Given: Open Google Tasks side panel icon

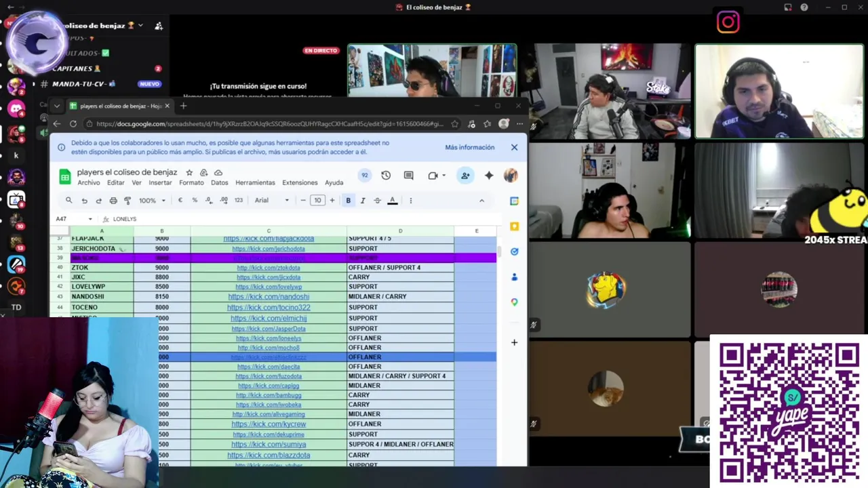Looking at the screenshot, I should [514, 251].
